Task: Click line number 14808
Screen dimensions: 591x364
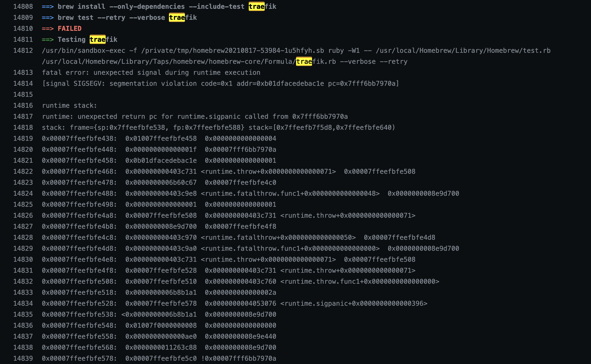Action: coord(23,7)
